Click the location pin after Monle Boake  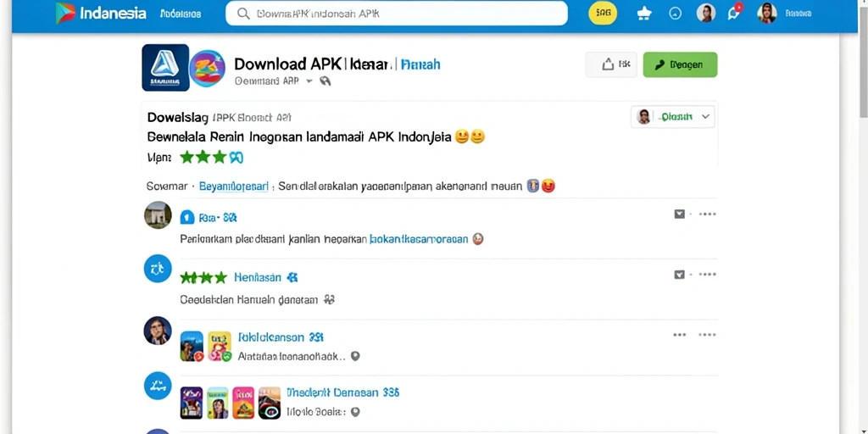tap(355, 412)
